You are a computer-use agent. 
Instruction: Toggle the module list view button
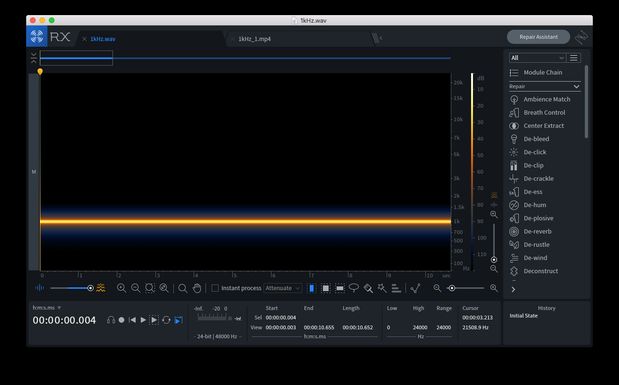574,58
